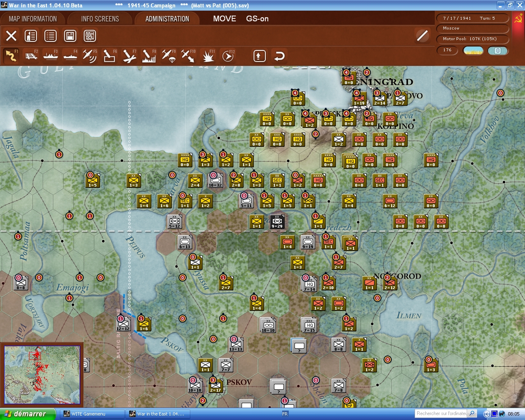This screenshot has width=525, height=420.
Task: Open the MAP INFORMATION tab
Action: (33, 19)
